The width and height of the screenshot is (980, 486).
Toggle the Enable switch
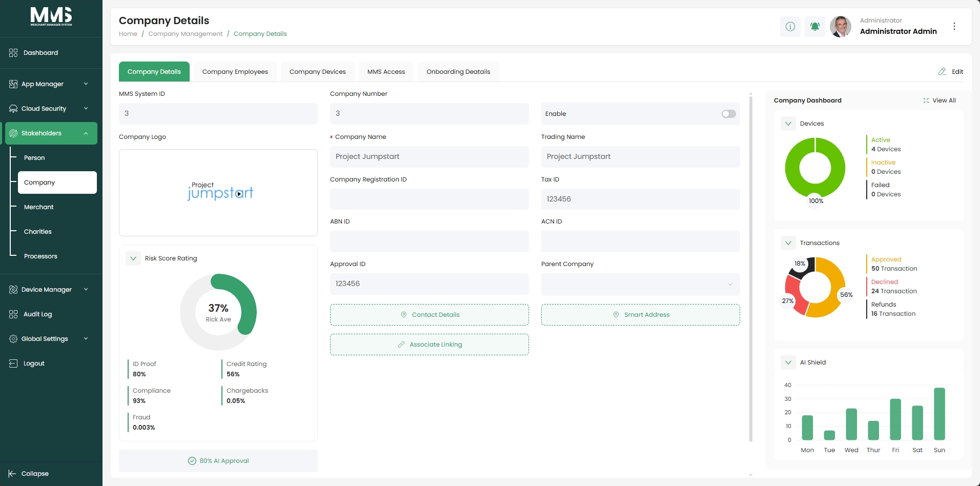point(729,114)
